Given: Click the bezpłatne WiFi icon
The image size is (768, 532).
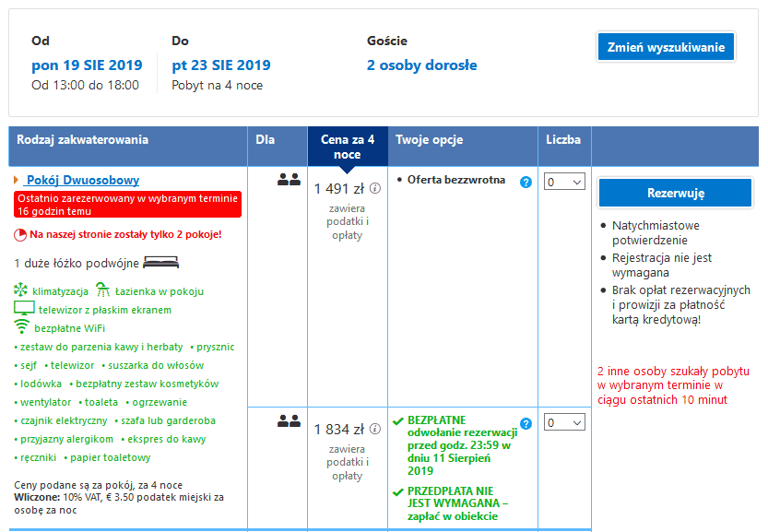Looking at the screenshot, I should point(21,326).
